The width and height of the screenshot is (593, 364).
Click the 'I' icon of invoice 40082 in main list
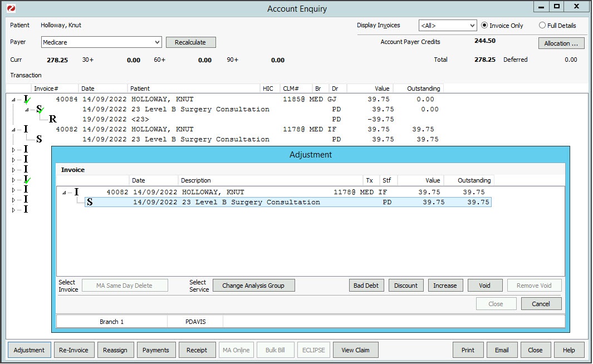pos(26,129)
